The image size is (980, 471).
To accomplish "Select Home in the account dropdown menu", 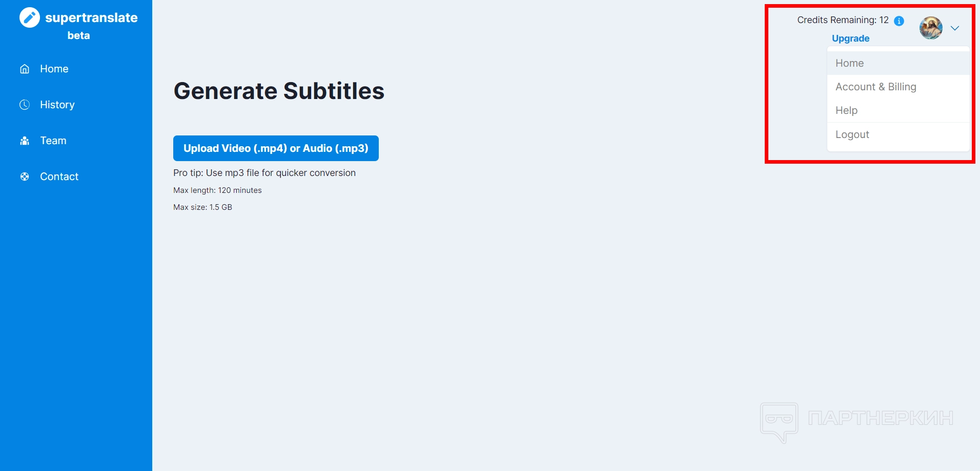I will tap(849, 63).
